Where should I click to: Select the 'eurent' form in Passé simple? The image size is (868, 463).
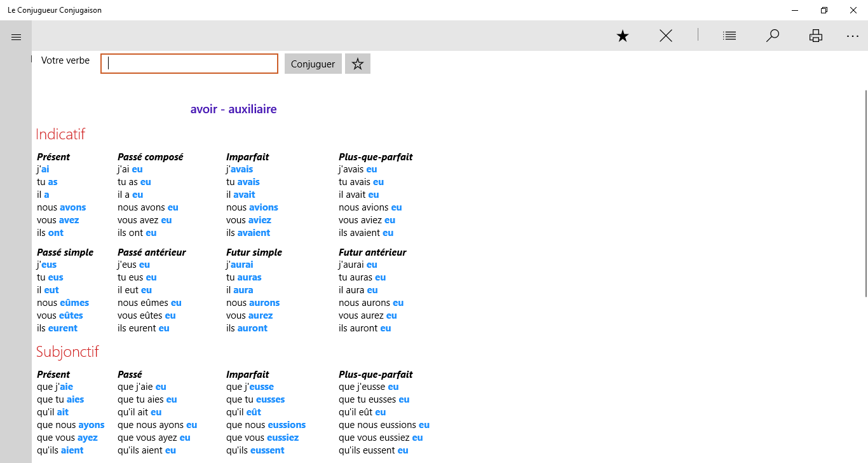click(x=62, y=328)
